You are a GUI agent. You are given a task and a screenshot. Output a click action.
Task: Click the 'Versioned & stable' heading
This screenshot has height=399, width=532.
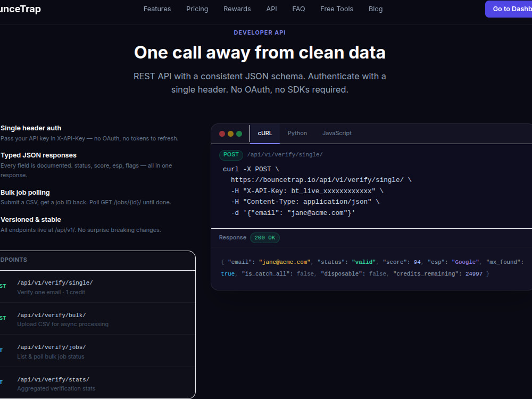tap(31, 220)
